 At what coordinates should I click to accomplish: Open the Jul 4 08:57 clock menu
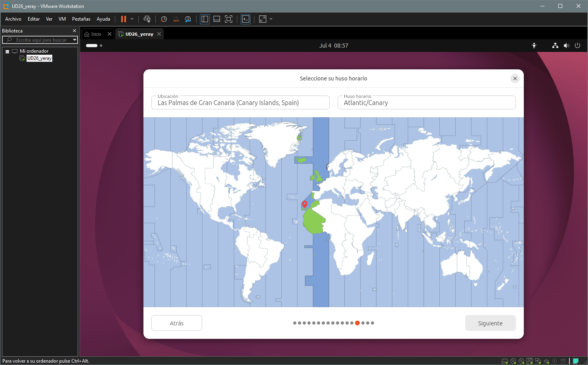[x=334, y=46]
